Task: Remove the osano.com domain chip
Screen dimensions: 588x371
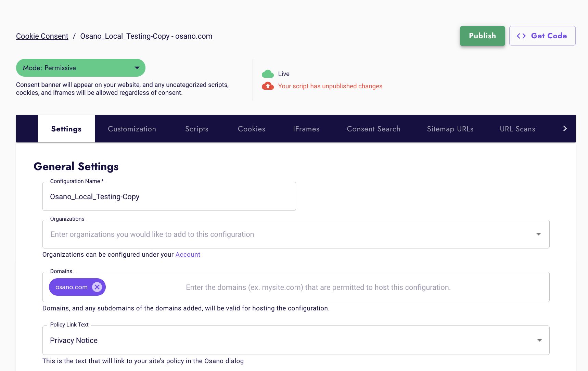Action: [97, 287]
